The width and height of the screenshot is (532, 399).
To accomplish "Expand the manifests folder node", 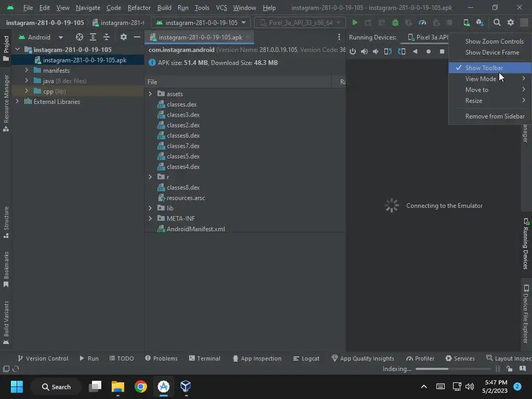I will [x=26, y=70].
